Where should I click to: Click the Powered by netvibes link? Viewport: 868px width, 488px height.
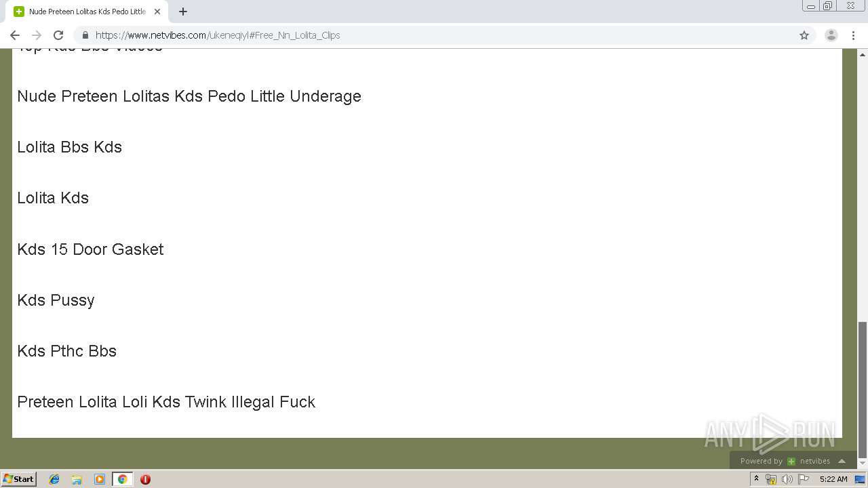click(785, 461)
